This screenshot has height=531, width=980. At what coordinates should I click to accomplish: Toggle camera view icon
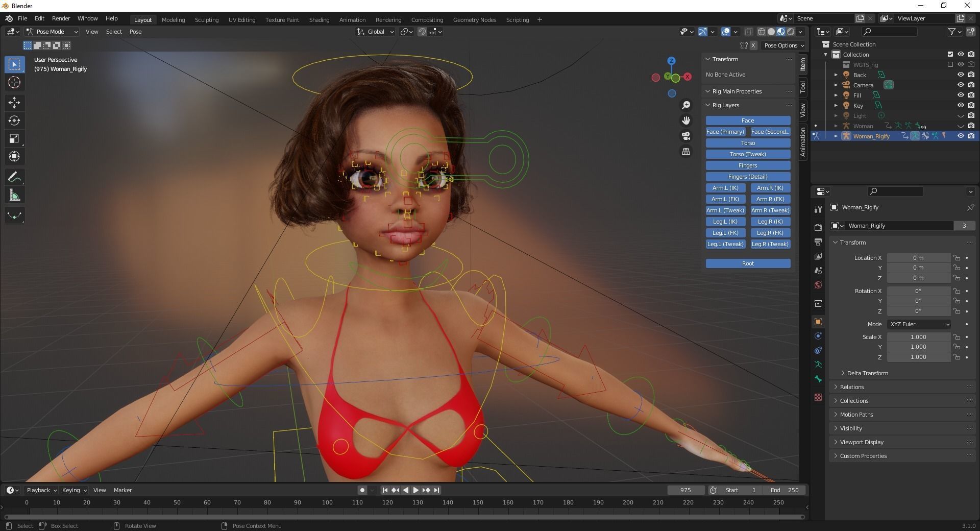(686, 136)
